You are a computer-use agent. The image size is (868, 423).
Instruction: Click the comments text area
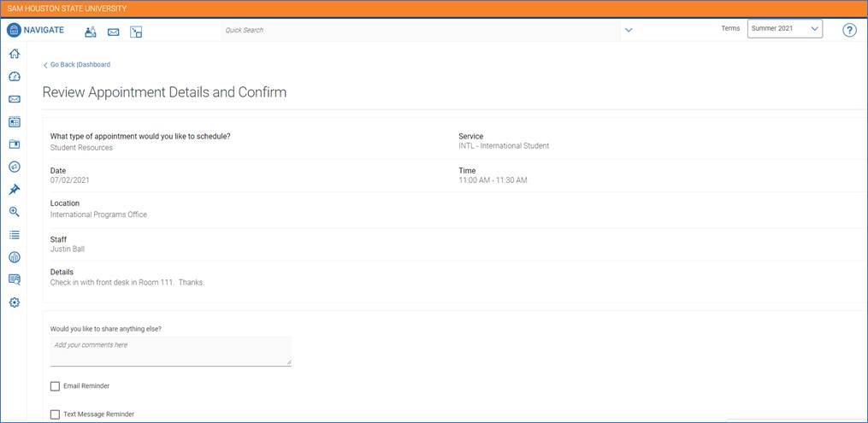[170, 350]
